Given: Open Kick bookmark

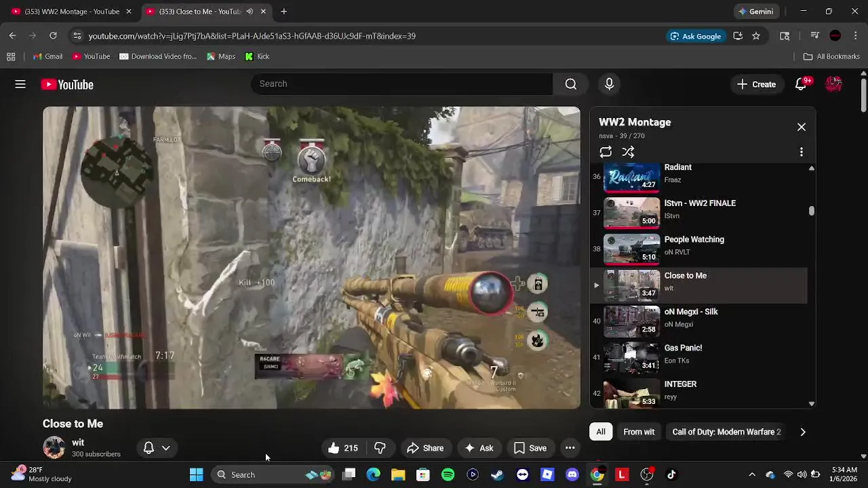Looking at the screenshot, I should [257, 56].
